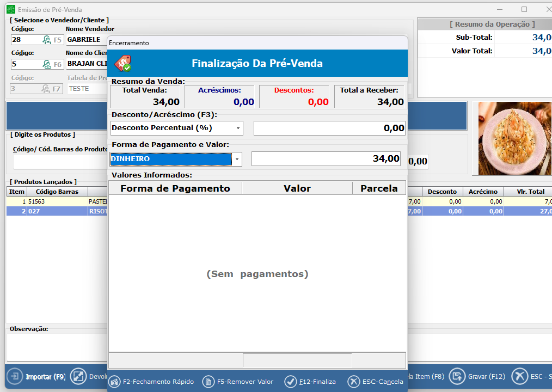Click the F2-Fechamento Rápido icon
Screen dimensions: 552x392
[x=114, y=382]
